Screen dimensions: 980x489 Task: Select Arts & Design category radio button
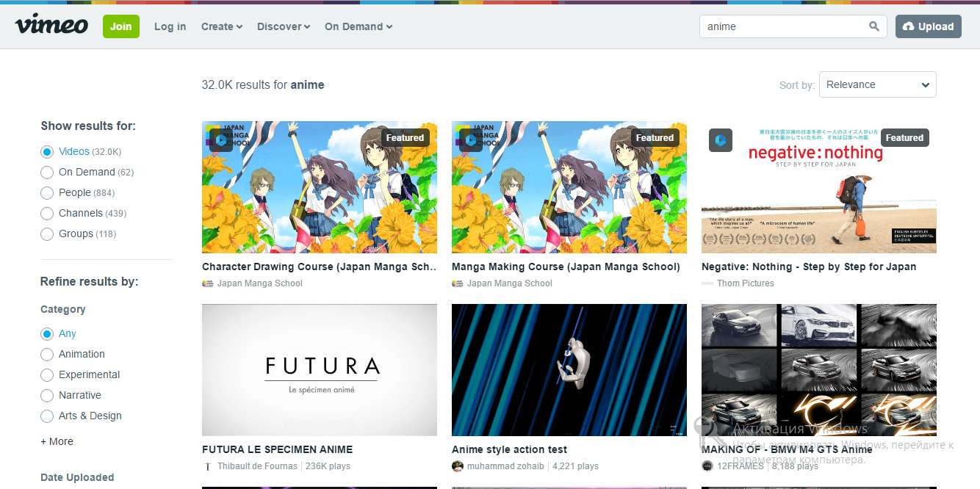click(x=47, y=416)
